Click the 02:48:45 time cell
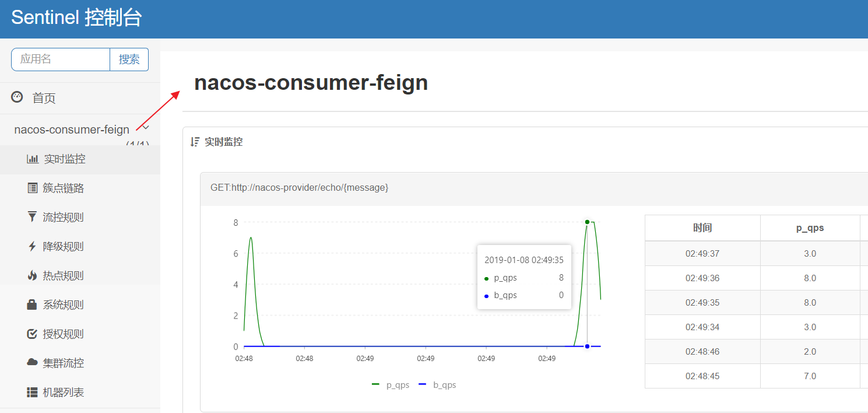This screenshot has width=868, height=413. [x=702, y=376]
